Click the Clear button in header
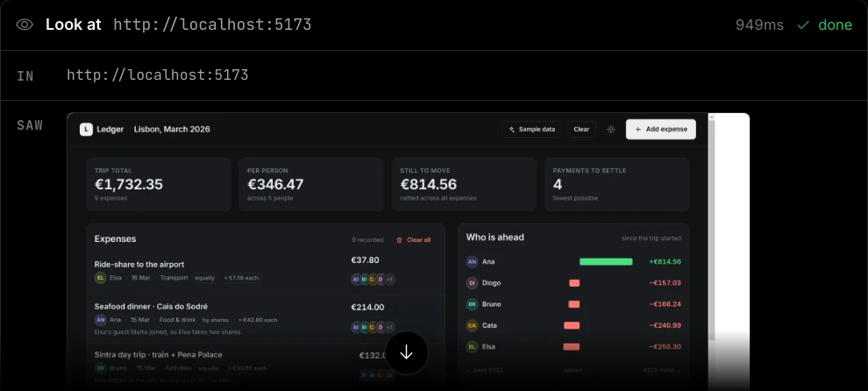This screenshot has width=868, height=391. pos(581,129)
